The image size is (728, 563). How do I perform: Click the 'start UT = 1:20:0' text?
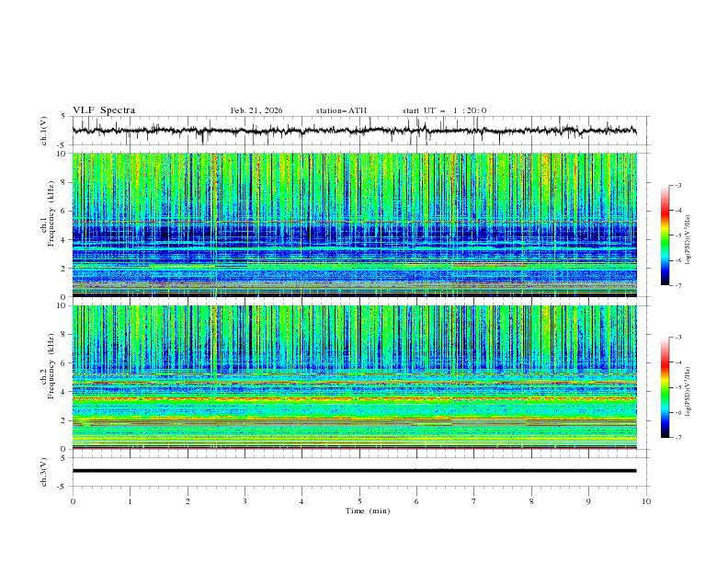[x=444, y=110]
